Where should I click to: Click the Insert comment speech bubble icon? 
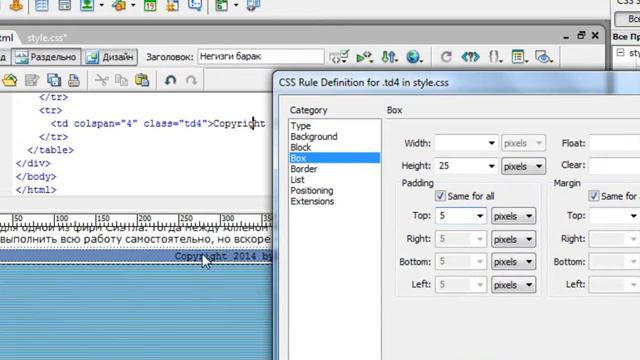195,5
